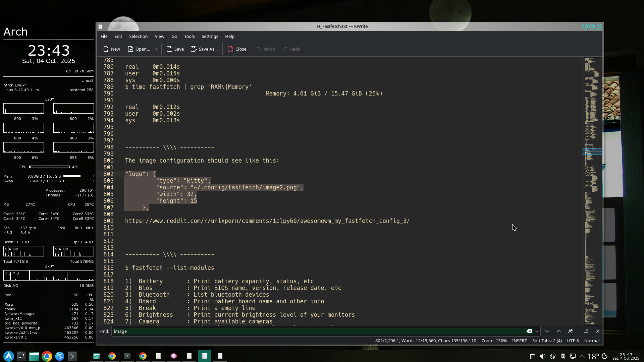
Task: Toggle INSERT mode in status bar
Action: [x=519, y=341]
